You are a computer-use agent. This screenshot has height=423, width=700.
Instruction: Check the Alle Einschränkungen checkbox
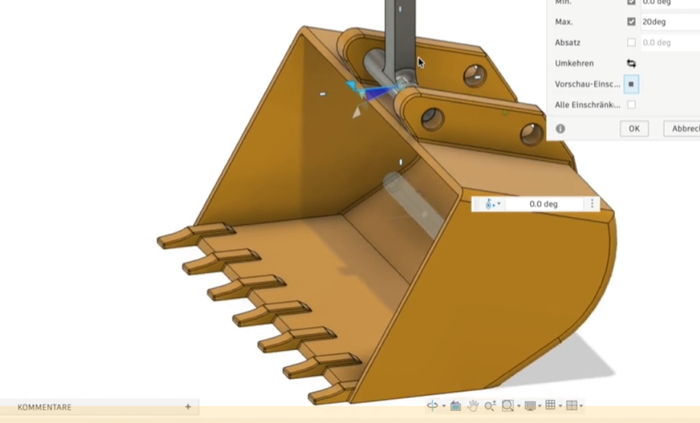(631, 104)
